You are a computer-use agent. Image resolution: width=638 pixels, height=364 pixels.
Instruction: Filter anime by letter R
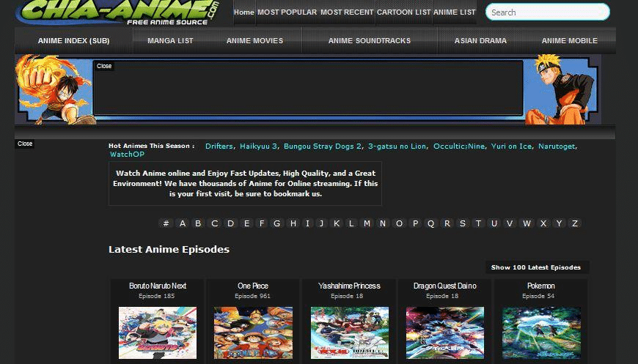point(447,223)
